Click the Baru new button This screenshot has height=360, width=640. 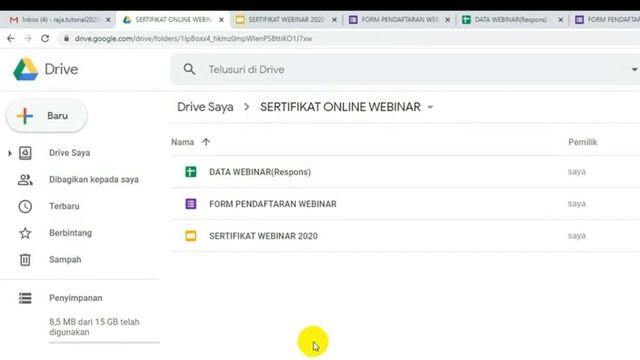(47, 116)
